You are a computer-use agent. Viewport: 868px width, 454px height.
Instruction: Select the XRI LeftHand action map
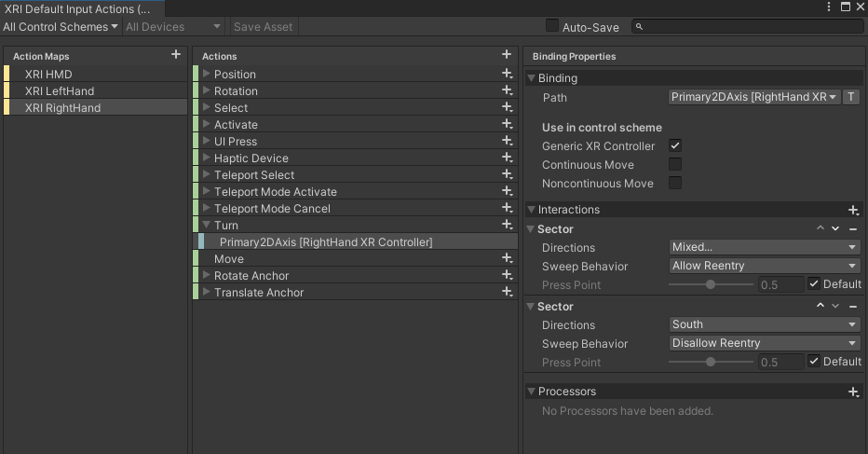[x=60, y=91]
